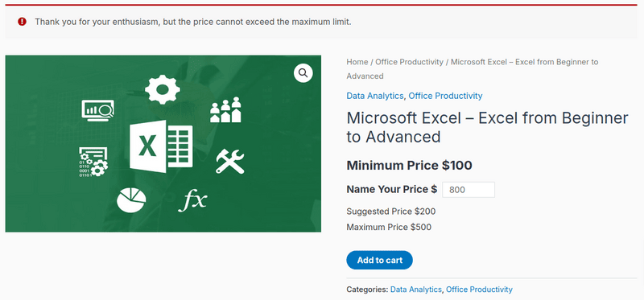The image size is (644, 300).
Task: Open Data Analytics link above the title
Action: click(375, 96)
